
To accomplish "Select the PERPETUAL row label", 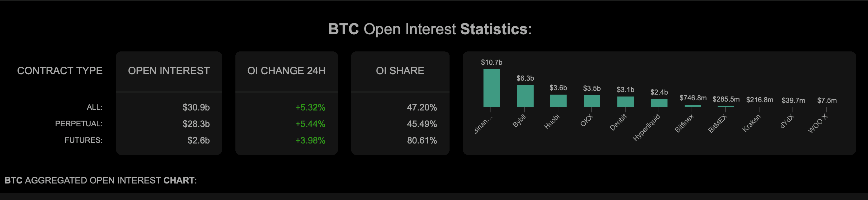I will [79, 124].
